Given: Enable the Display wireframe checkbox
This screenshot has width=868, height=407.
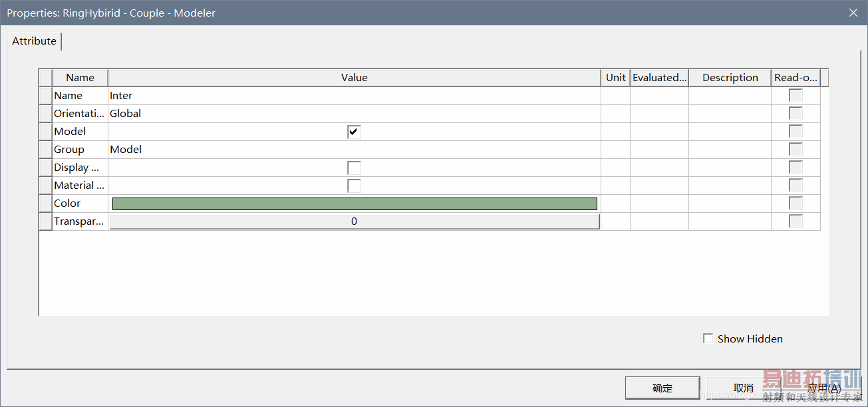Looking at the screenshot, I should click(354, 168).
